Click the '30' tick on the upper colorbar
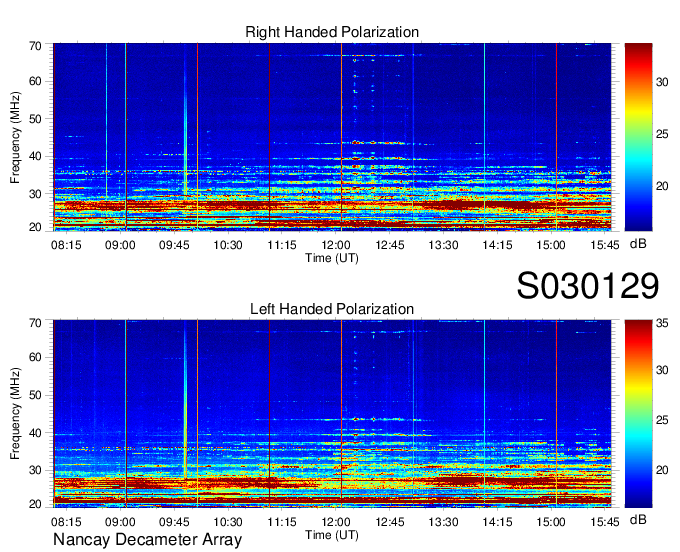The image size is (680, 552). [662, 82]
